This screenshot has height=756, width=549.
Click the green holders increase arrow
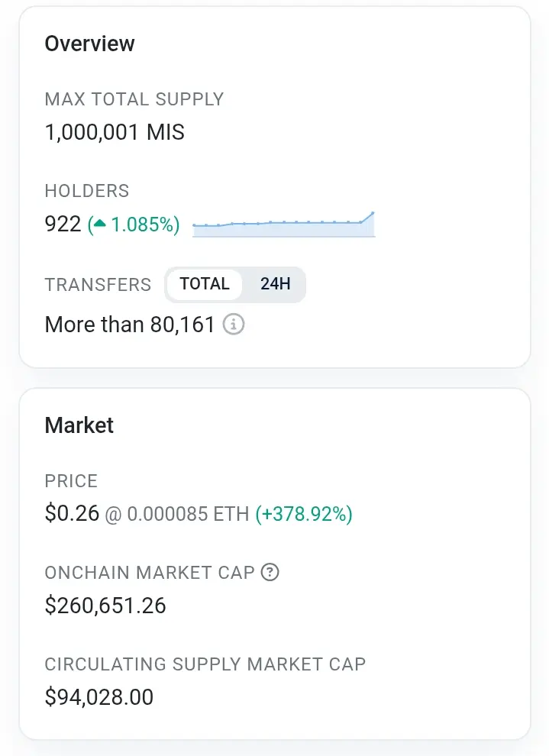coord(100,224)
